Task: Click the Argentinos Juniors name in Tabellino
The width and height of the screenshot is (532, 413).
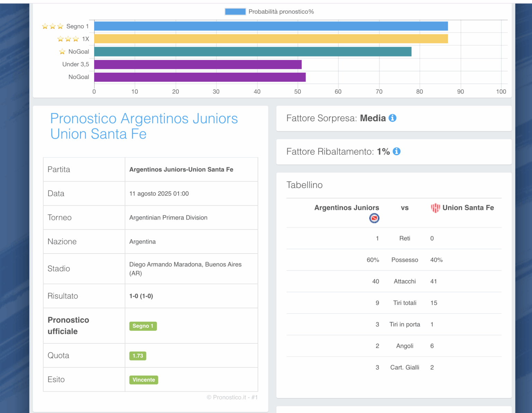Action: click(x=346, y=208)
